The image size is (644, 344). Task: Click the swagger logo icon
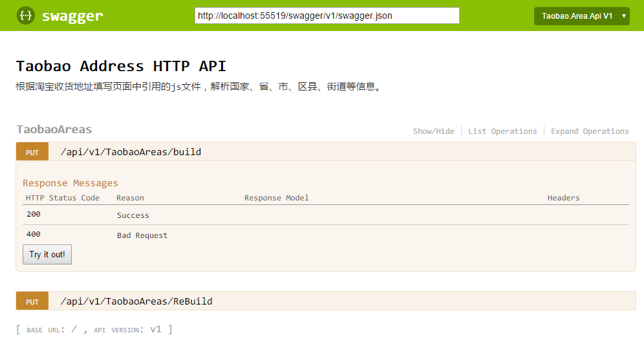tap(25, 16)
